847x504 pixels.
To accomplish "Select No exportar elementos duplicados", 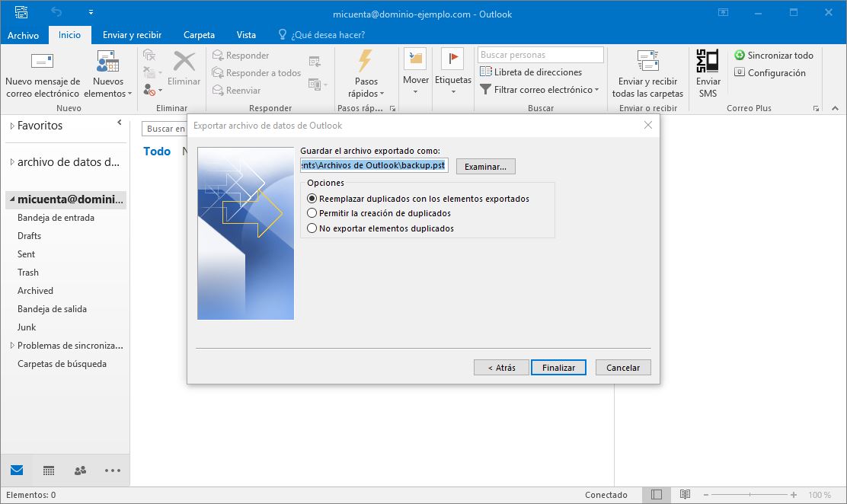I will click(x=380, y=228).
